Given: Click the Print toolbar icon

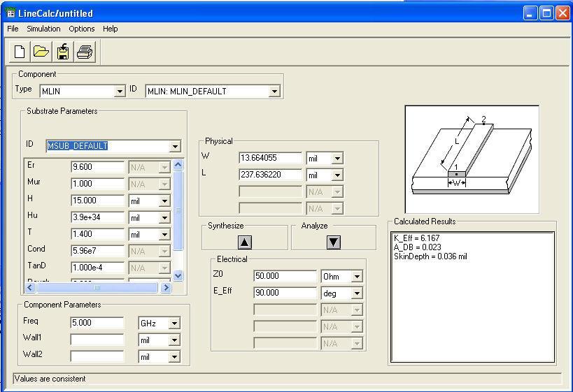Looking at the screenshot, I should click(85, 52).
